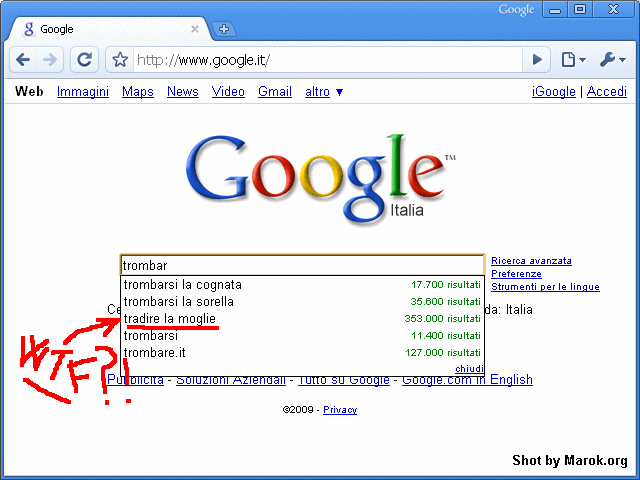Click the Google Italia logo
This screenshot has width=640, height=480.
coord(320,180)
